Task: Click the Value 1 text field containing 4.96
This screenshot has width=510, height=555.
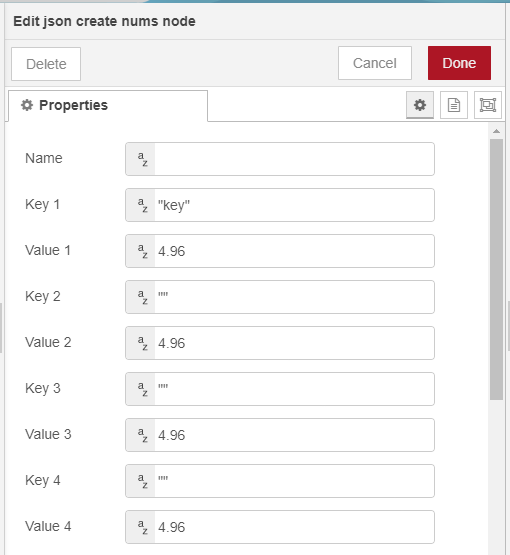Action: pos(294,251)
